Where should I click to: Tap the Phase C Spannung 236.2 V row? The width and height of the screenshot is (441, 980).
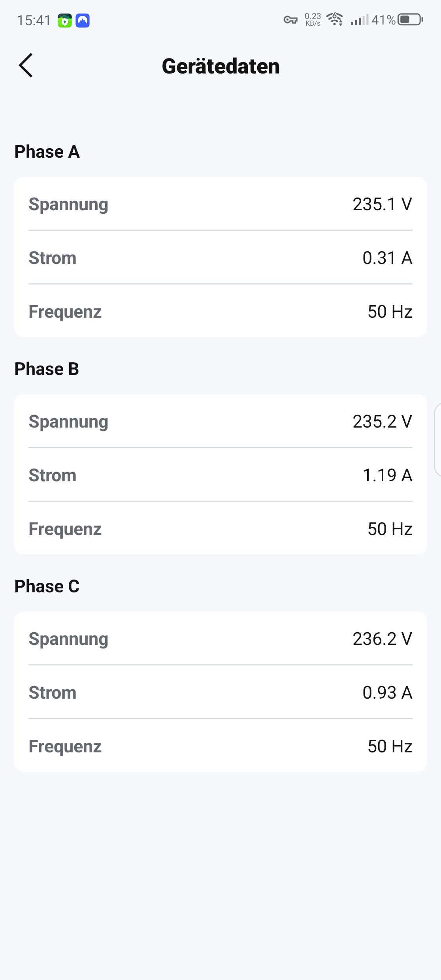[x=220, y=639]
